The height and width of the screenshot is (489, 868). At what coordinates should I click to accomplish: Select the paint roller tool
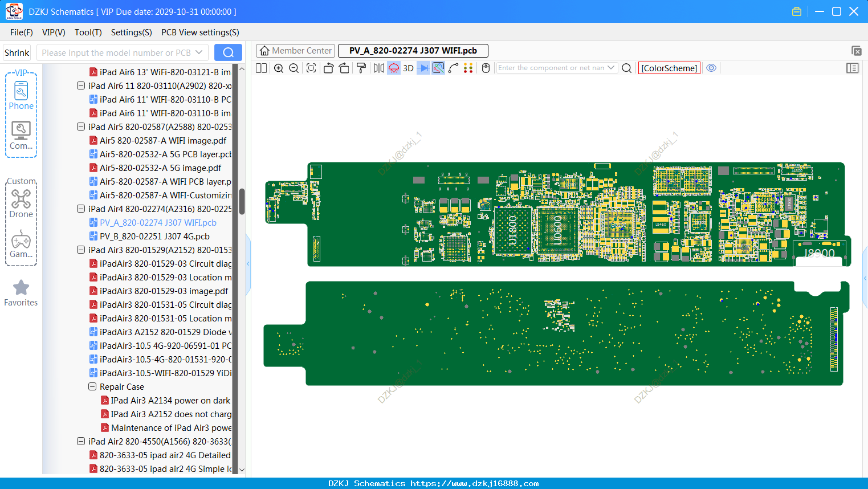pos(361,68)
